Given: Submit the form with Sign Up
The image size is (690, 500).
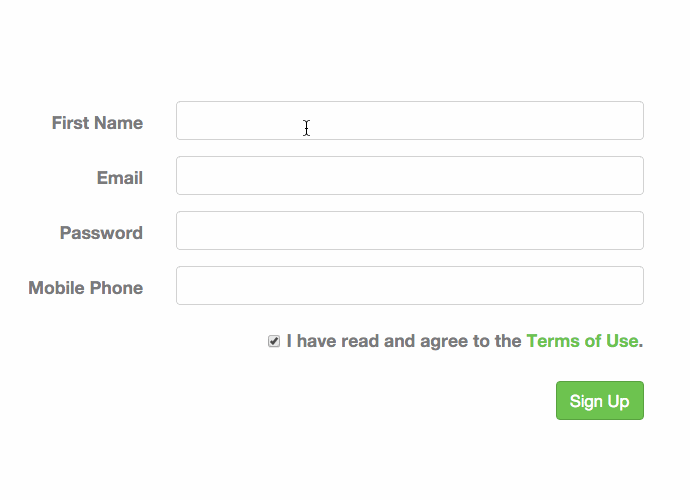Looking at the screenshot, I should point(599,401).
